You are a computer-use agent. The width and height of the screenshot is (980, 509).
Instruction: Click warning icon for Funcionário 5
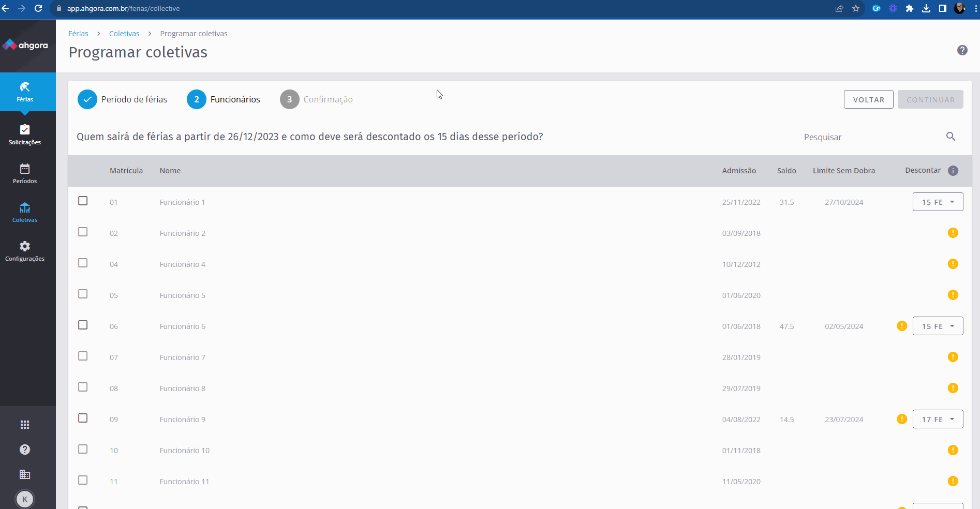coord(953,295)
